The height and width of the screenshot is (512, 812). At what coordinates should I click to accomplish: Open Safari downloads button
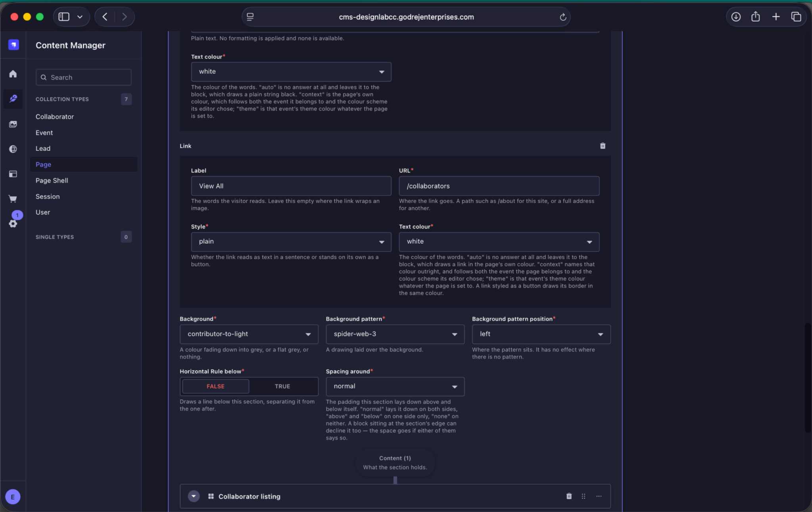point(736,17)
